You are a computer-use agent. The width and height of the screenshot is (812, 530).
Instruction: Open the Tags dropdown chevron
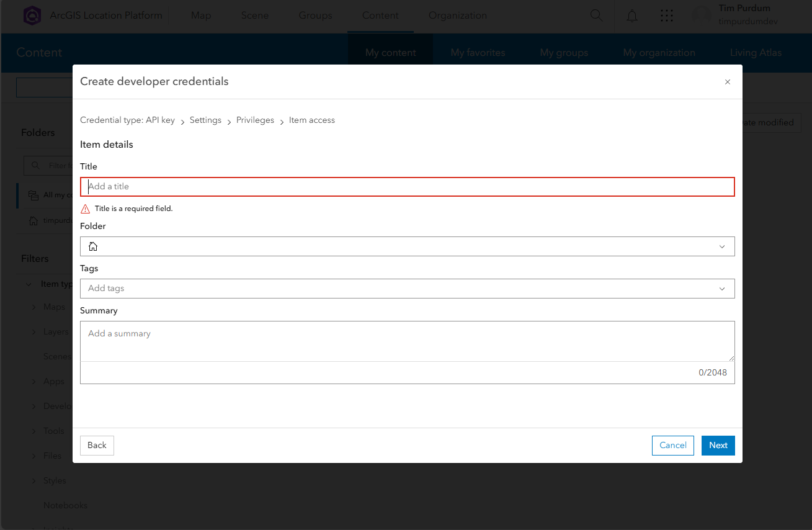(722, 289)
